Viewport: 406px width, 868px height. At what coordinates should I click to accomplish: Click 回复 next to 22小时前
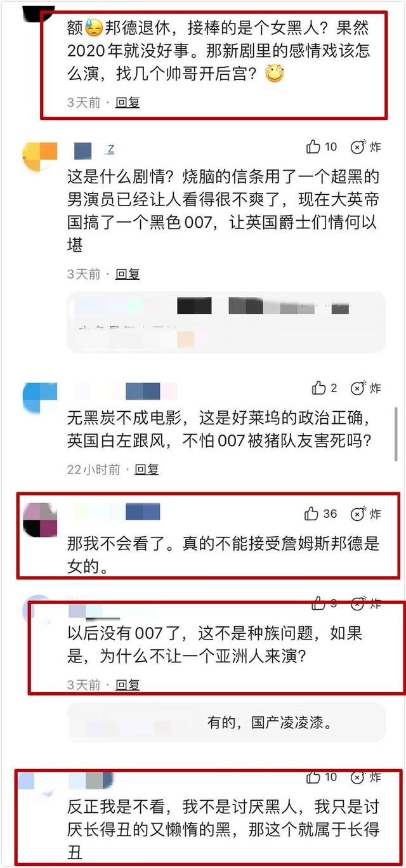point(147,470)
